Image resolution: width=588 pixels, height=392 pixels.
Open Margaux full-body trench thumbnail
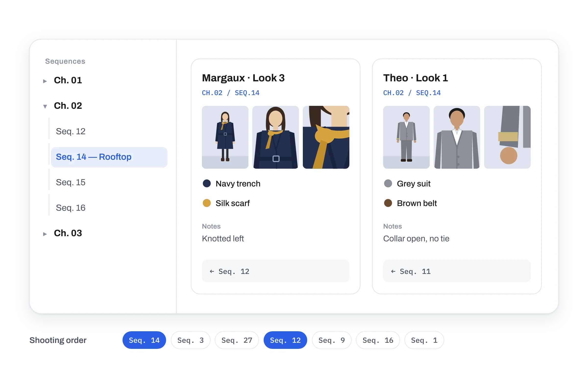[x=225, y=137]
